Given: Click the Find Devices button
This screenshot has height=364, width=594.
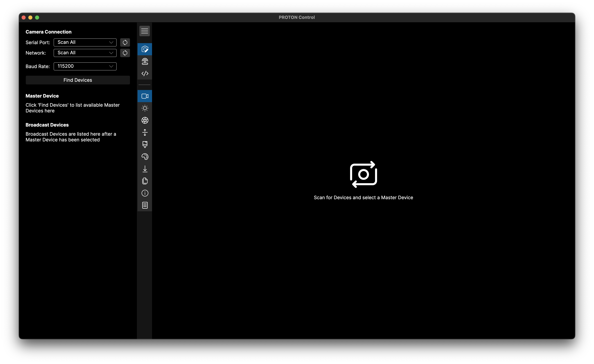Looking at the screenshot, I should coord(78,80).
